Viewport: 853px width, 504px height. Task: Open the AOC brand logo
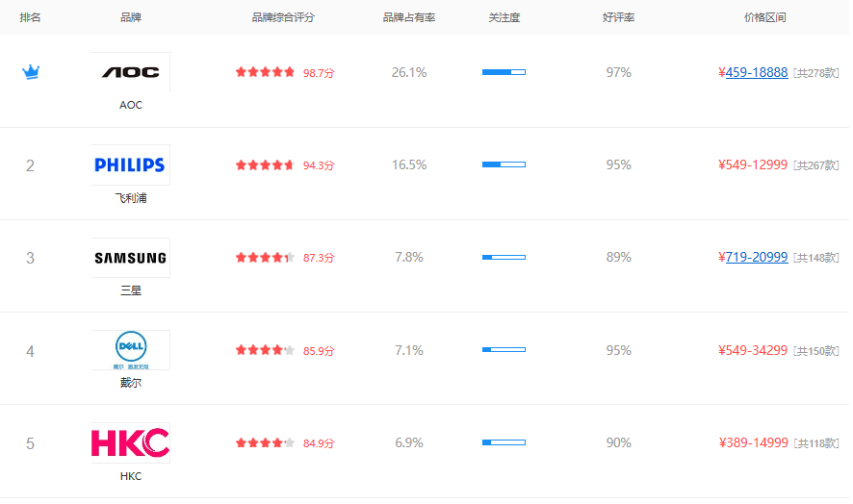(131, 72)
